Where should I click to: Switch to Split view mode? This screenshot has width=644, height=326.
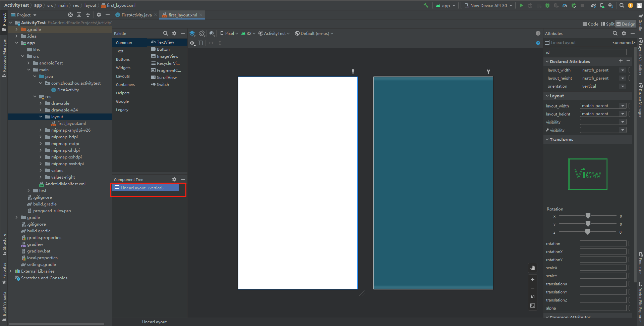click(x=607, y=24)
